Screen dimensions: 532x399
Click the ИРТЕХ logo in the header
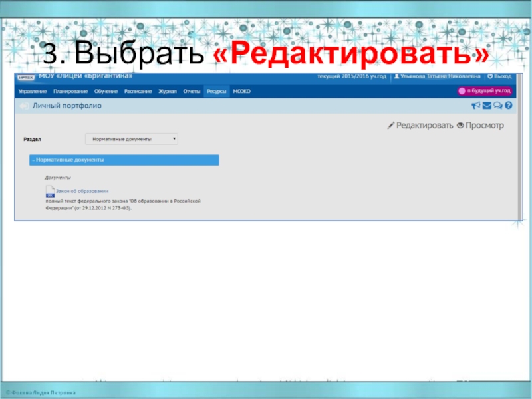click(x=26, y=78)
